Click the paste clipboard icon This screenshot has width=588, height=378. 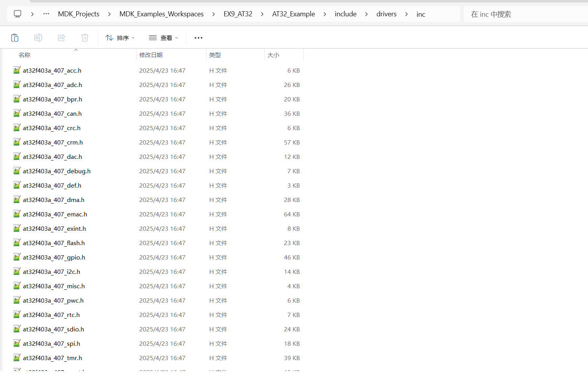15,38
